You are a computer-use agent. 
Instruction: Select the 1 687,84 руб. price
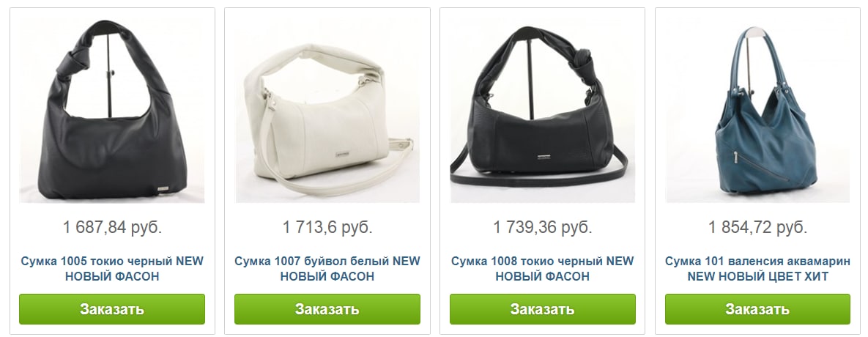pyautogui.click(x=112, y=227)
